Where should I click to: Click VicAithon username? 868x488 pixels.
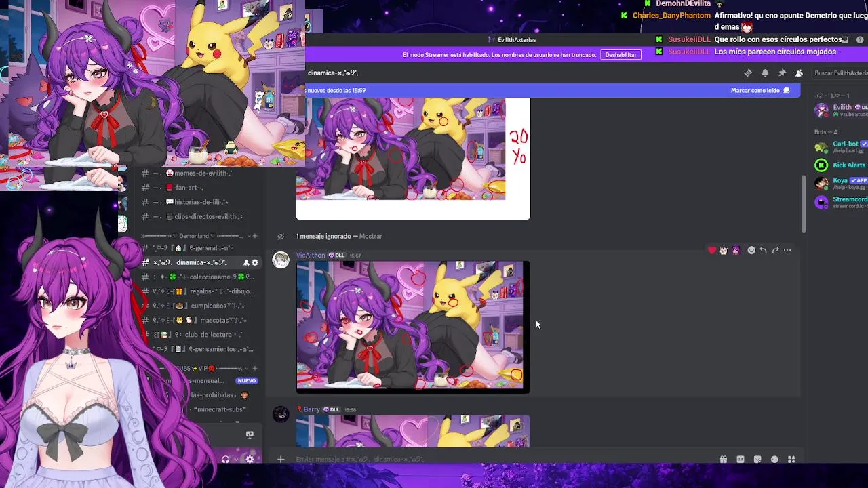point(311,256)
